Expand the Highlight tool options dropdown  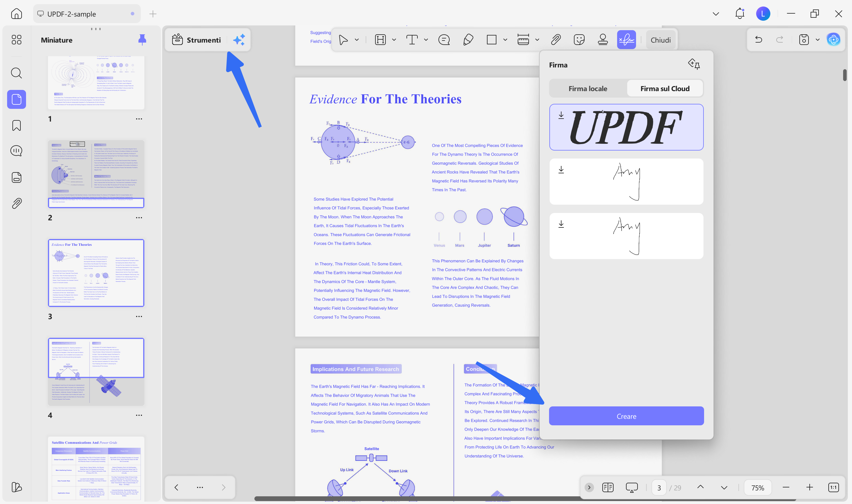click(394, 40)
